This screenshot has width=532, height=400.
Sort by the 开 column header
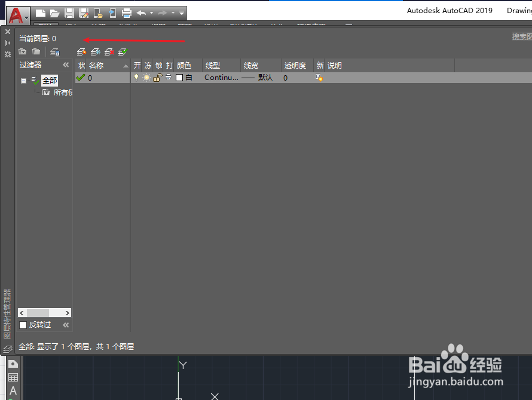tap(137, 66)
